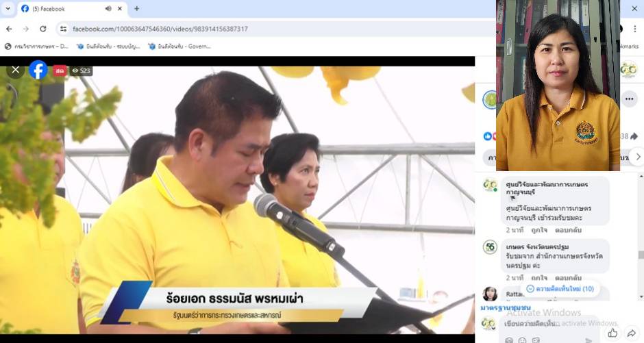Open the tab search dropdown

[8, 9]
